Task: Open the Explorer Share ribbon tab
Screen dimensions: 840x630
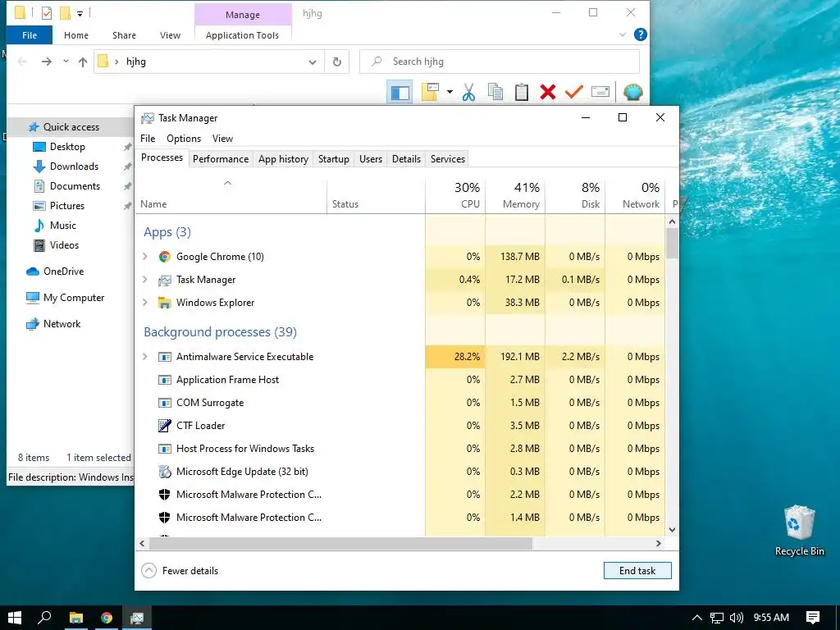Action: 124,35
